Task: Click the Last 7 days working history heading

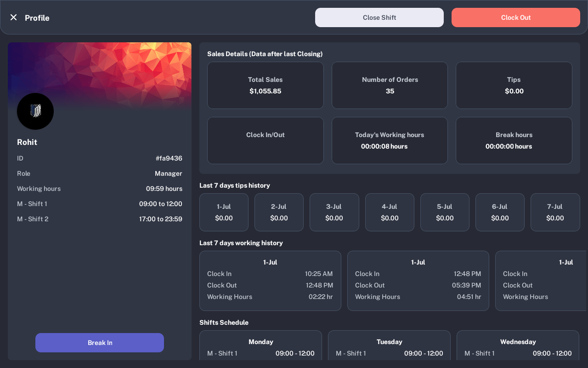Action: [241, 243]
